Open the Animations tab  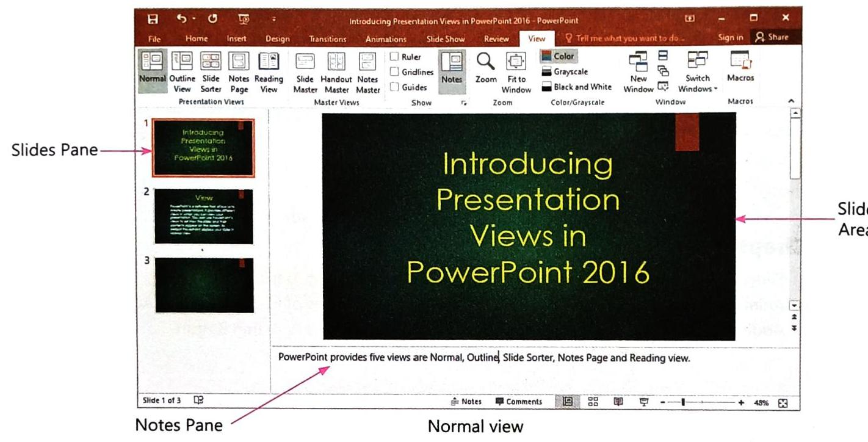(386, 38)
